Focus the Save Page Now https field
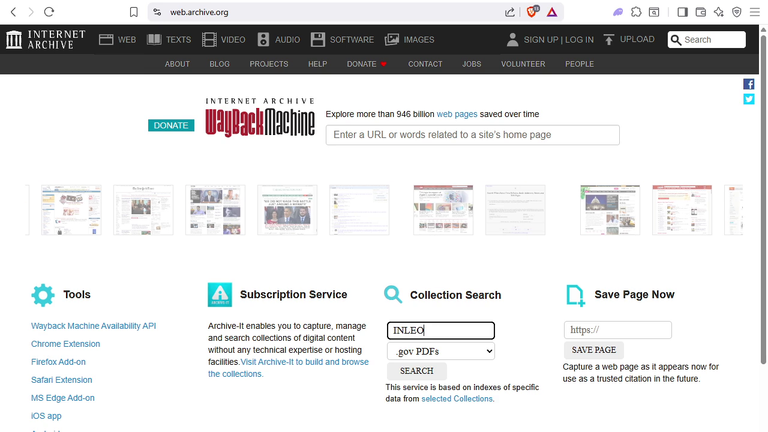 618,330
